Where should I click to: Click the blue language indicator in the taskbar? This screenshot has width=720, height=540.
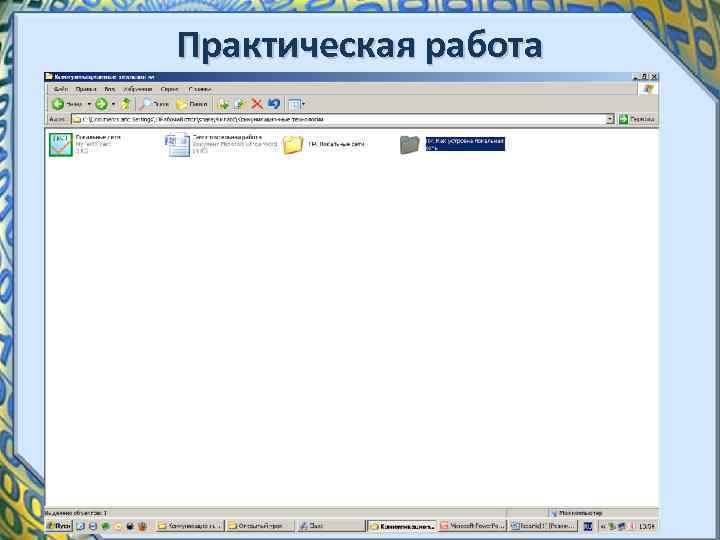(587, 526)
